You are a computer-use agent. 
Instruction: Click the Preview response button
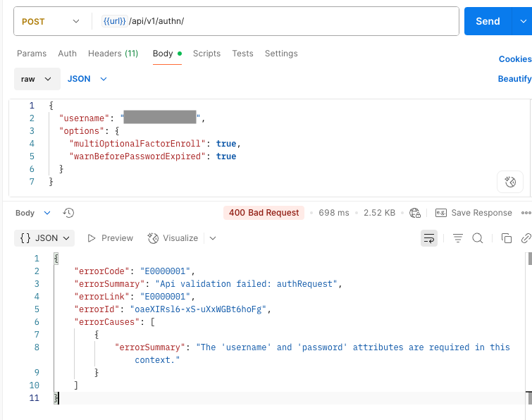click(x=110, y=238)
